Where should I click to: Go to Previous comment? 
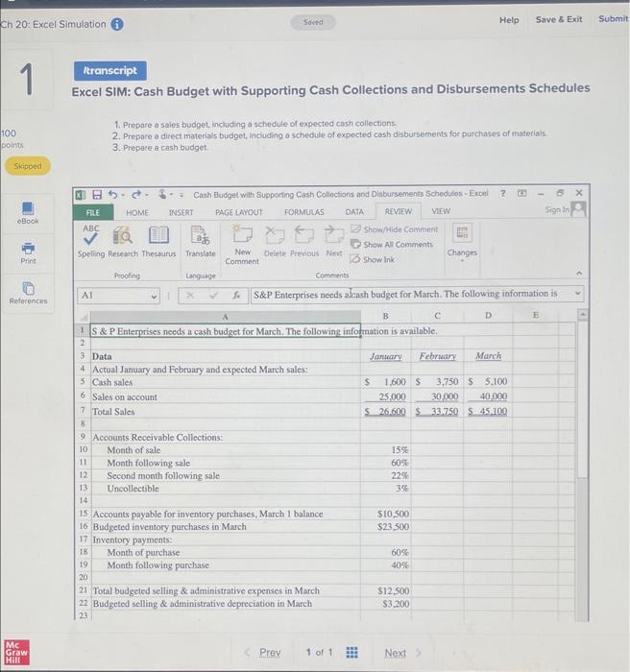(304, 241)
